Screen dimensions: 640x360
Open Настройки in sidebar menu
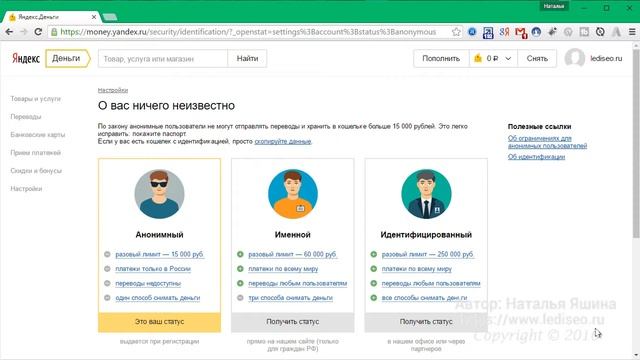(x=26, y=189)
